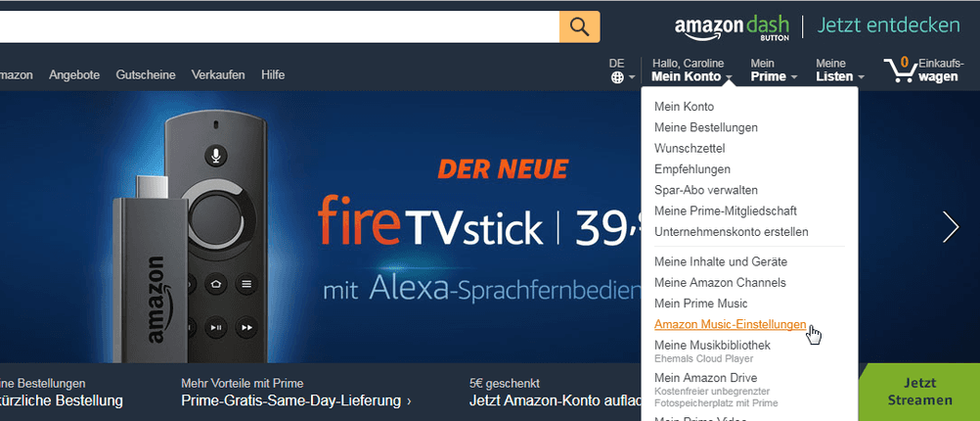Click the Jetzt entdecken link
980x421 pixels.
[x=888, y=25]
